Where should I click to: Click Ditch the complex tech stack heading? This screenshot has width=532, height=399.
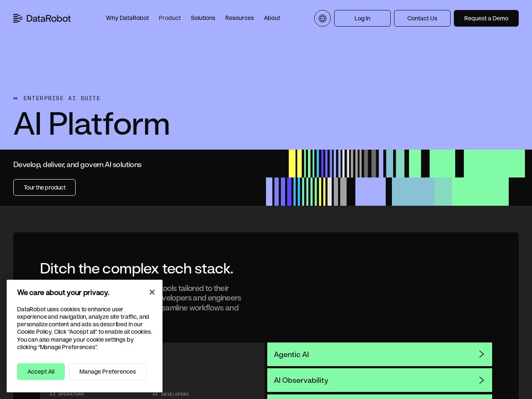(x=136, y=268)
